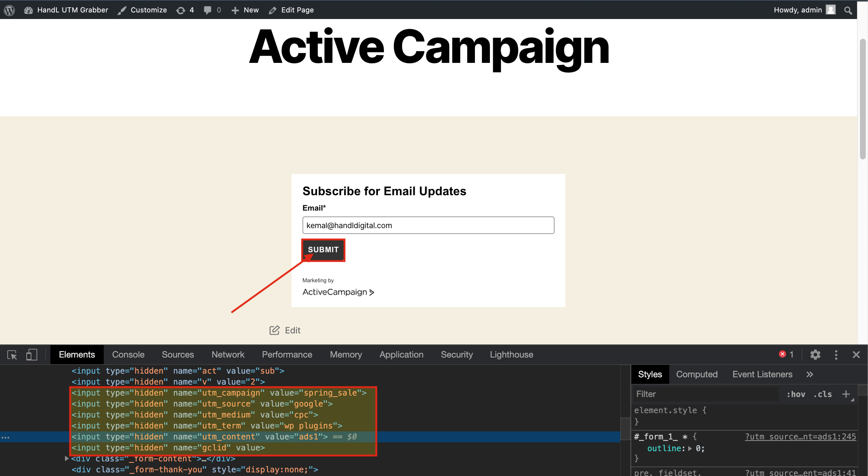Click the red error count badge
The width and height of the screenshot is (868, 476).
click(x=786, y=354)
